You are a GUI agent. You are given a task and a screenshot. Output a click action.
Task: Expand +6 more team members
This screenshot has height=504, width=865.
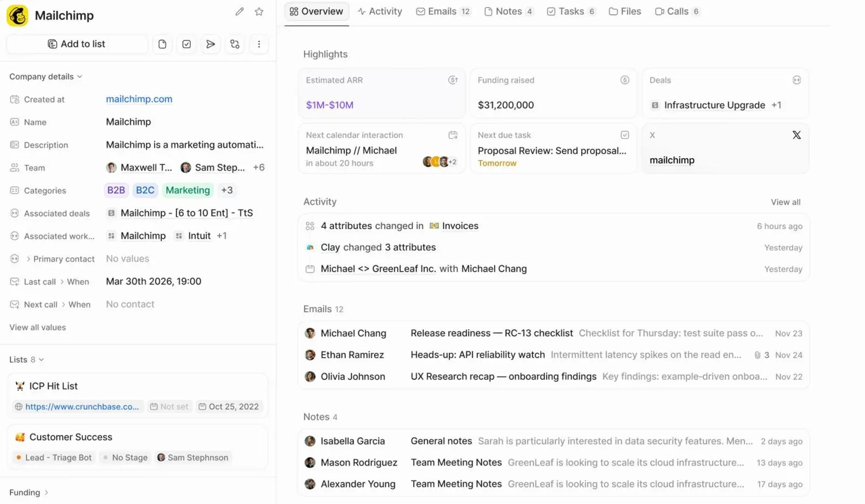(x=259, y=167)
